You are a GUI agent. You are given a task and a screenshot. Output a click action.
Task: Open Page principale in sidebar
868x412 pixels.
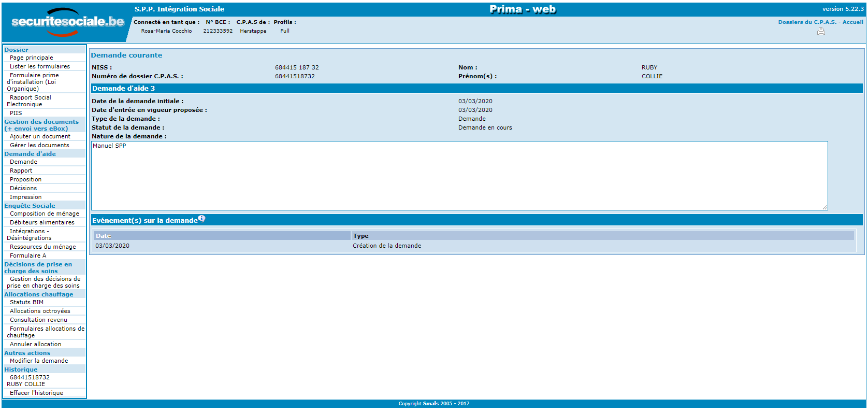31,58
